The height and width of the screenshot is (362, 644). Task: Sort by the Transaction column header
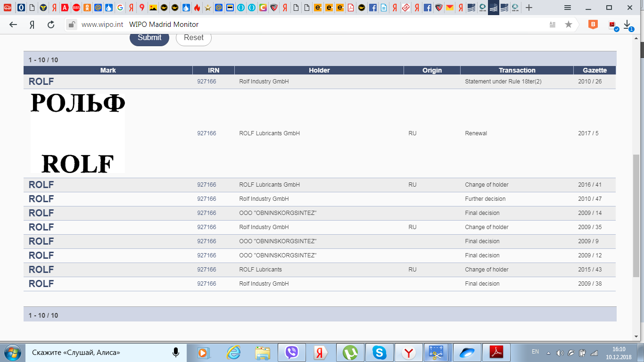click(x=517, y=70)
